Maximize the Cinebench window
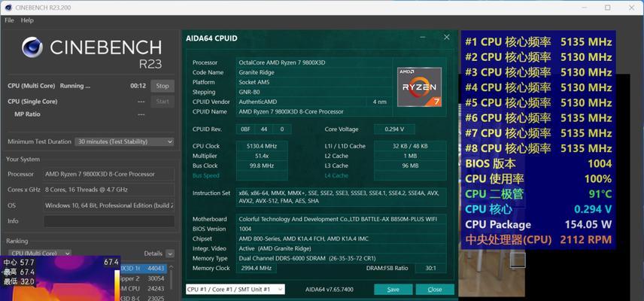 [607, 8]
